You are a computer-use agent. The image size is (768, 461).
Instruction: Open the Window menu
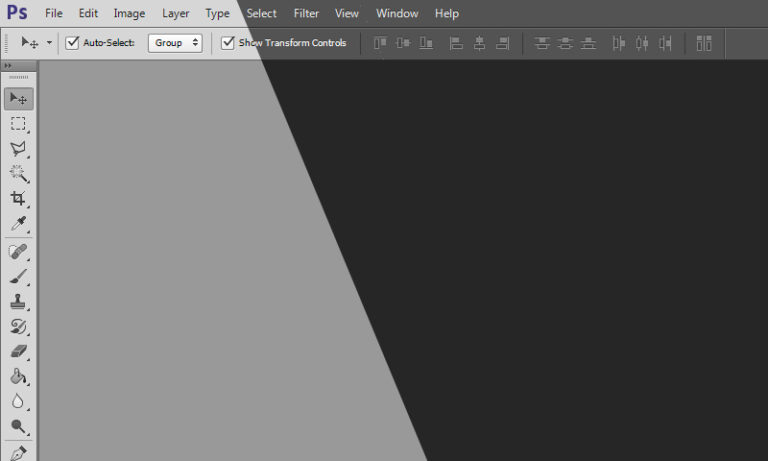pyautogui.click(x=397, y=14)
